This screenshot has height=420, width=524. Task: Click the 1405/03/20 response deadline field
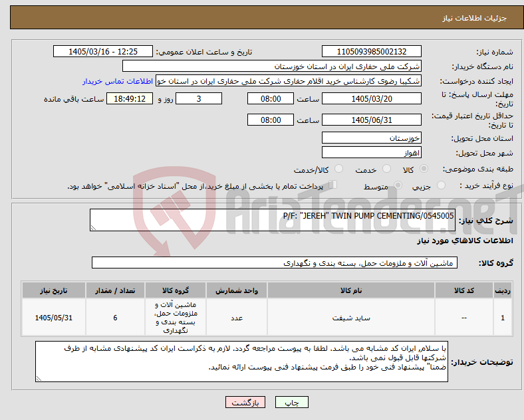[371, 99]
